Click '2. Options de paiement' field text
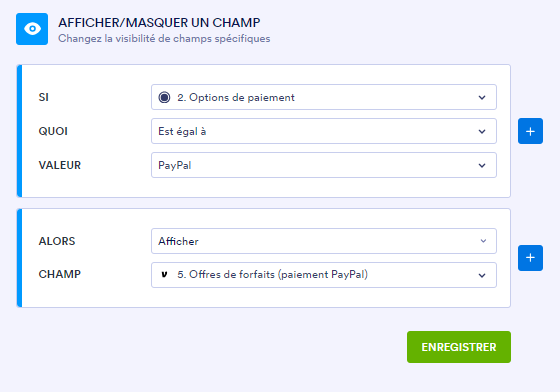The image size is (560, 392). tap(236, 97)
